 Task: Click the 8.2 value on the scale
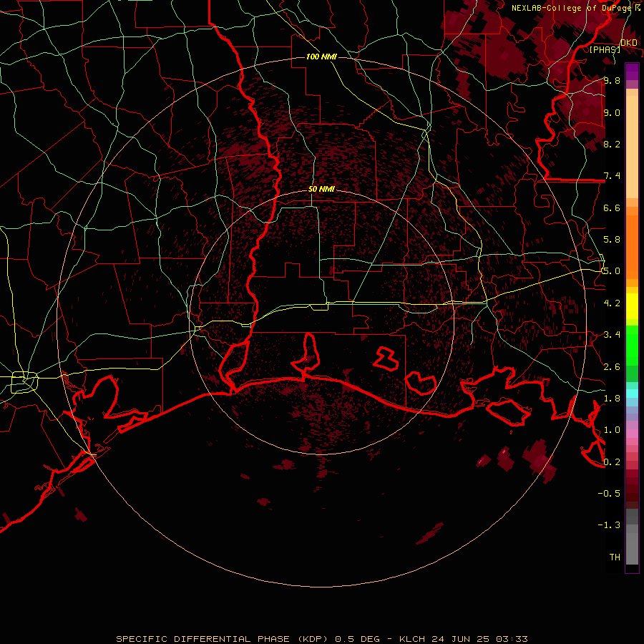[x=612, y=144]
